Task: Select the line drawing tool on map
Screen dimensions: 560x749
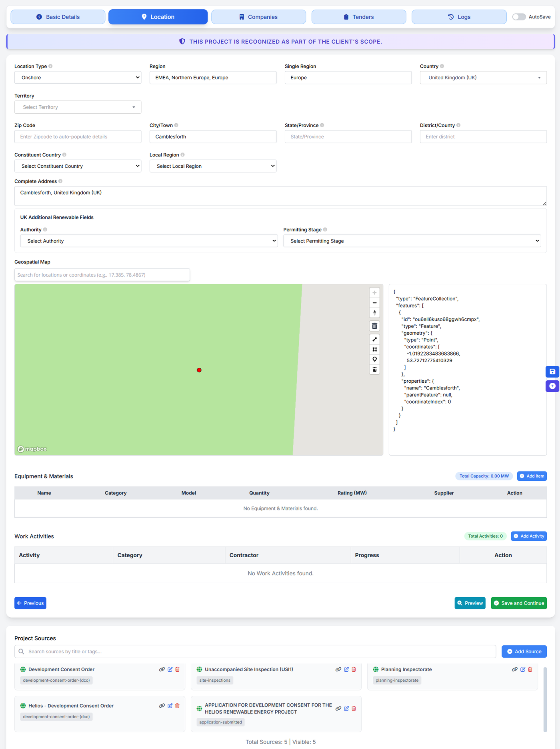Action: click(374, 339)
